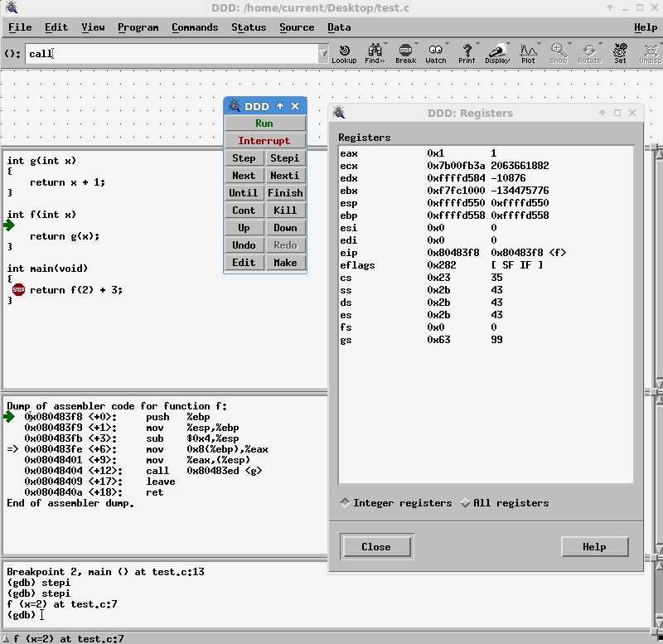Viewport: 663px width, 644px height.
Task: Click Help button in Registers dialog
Action: point(594,547)
